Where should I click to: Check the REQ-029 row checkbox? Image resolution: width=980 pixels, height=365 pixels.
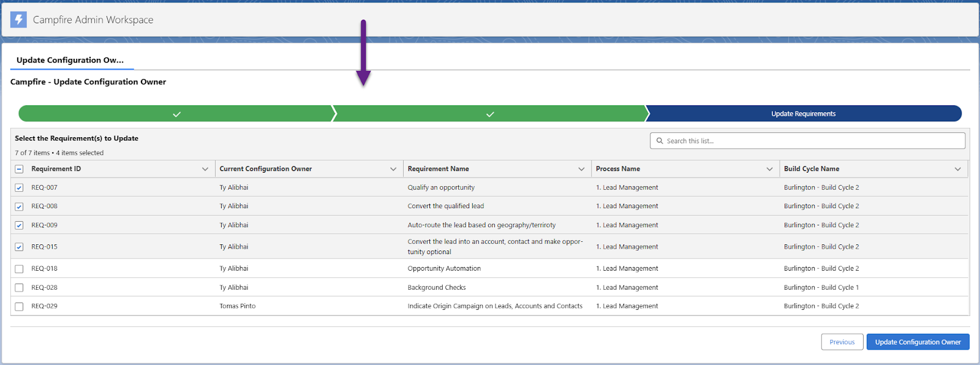19,306
